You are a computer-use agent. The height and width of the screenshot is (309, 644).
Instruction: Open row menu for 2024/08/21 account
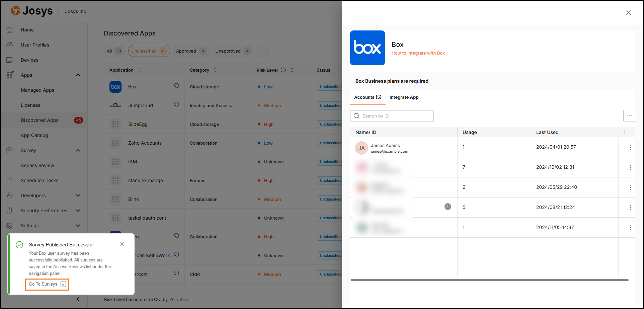(630, 208)
